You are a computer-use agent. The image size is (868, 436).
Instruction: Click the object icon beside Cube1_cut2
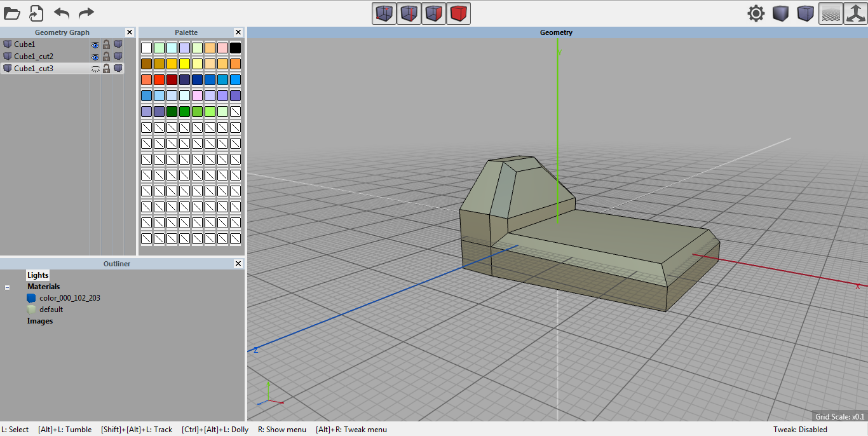coord(8,57)
